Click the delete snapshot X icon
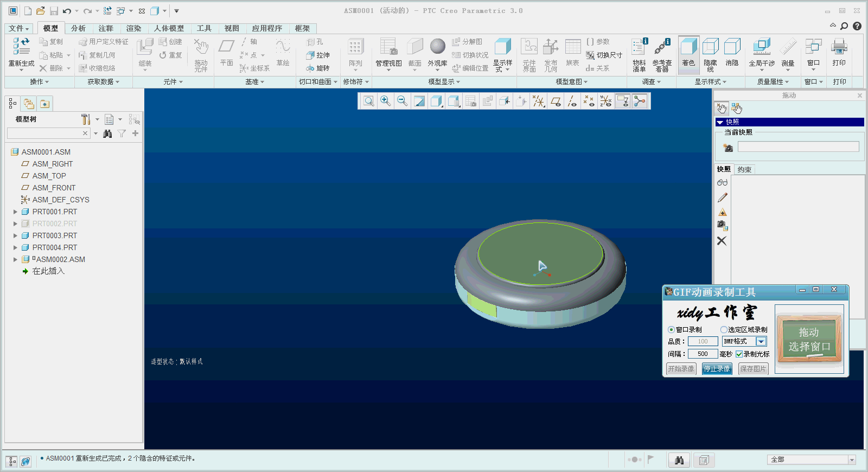868x472 pixels. 722,241
